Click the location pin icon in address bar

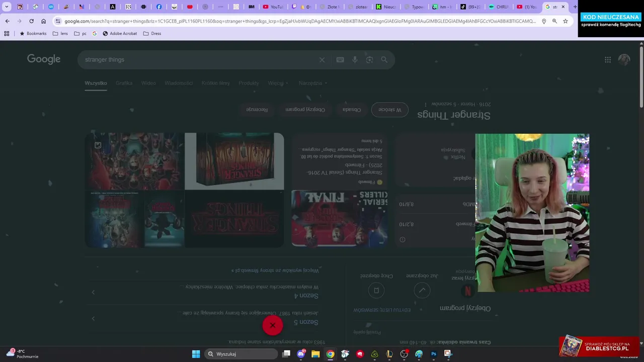coord(544,21)
